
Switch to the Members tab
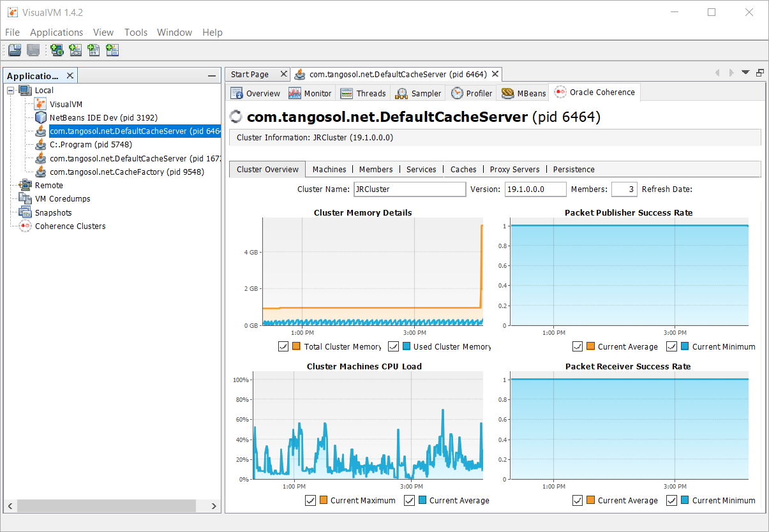point(376,169)
